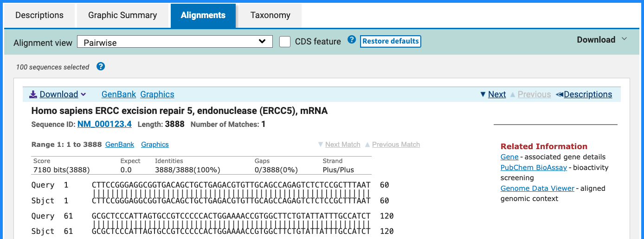Screen dimensions: 644x239
Task: Select the Alignments tab
Action: point(203,15)
